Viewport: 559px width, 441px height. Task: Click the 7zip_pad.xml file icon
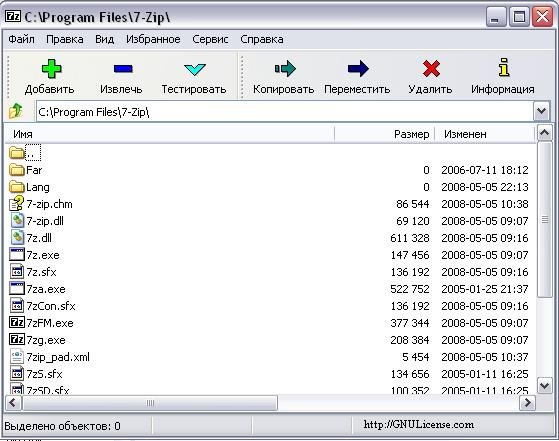point(17,357)
